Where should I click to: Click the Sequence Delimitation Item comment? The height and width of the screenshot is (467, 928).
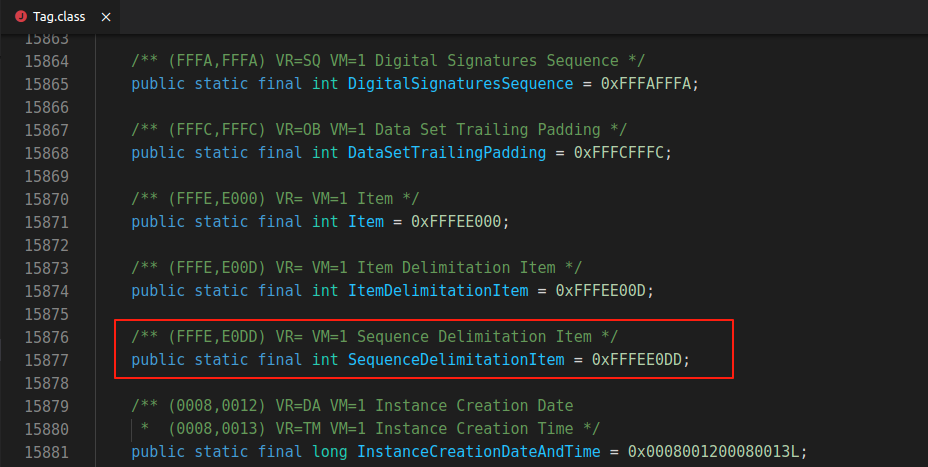(375, 337)
